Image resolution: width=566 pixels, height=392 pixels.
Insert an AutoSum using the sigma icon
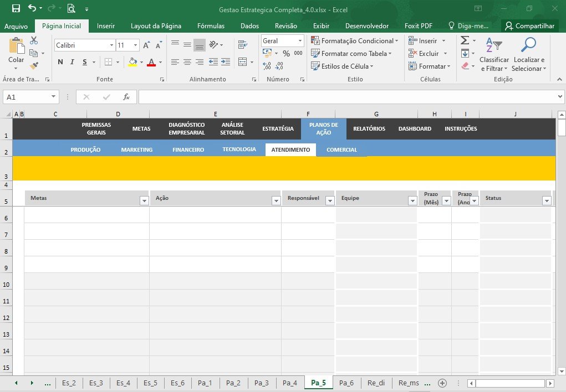465,40
